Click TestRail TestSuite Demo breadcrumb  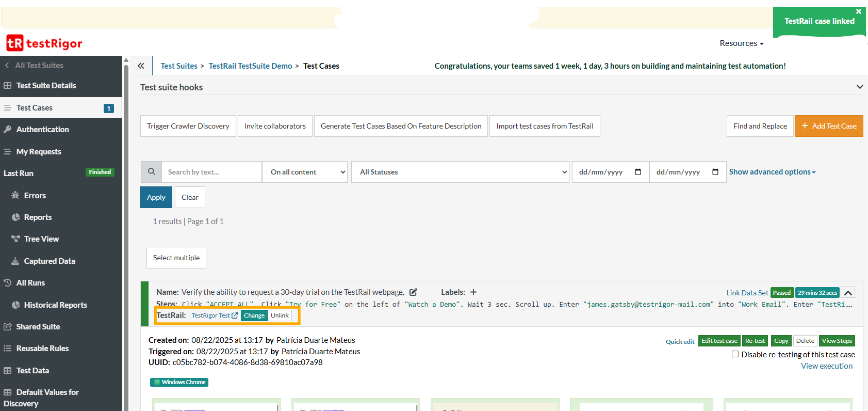(x=250, y=66)
